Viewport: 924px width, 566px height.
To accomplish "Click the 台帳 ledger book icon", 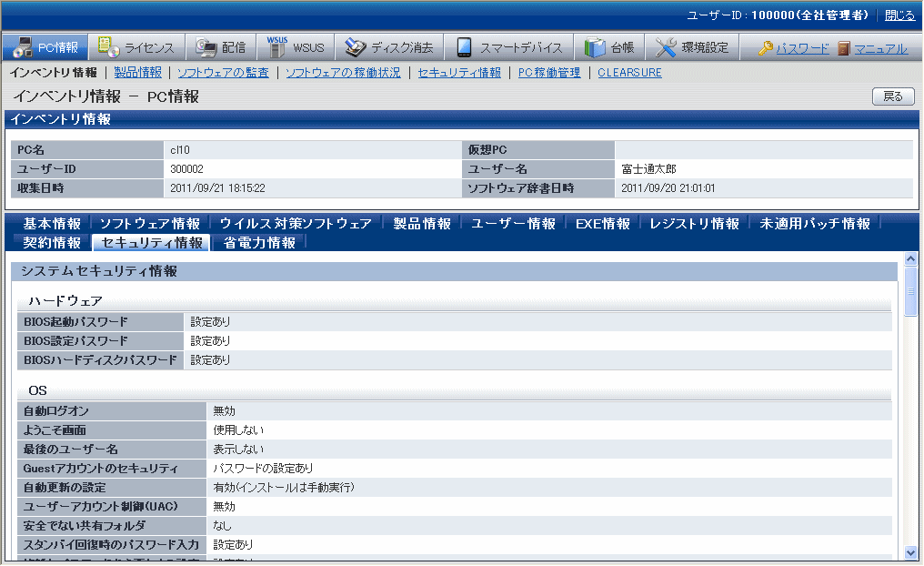I will [595, 47].
